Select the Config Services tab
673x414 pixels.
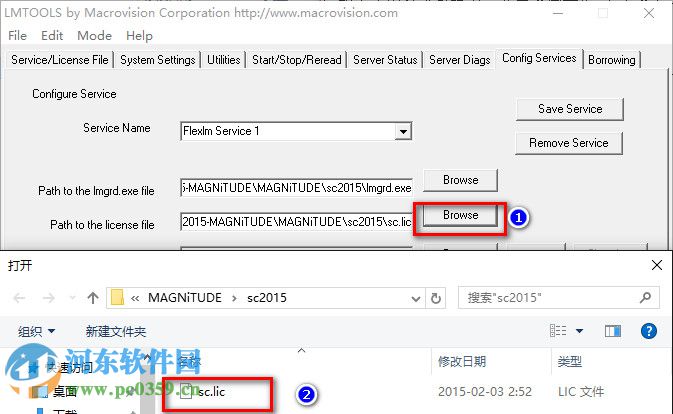point(539,58)
